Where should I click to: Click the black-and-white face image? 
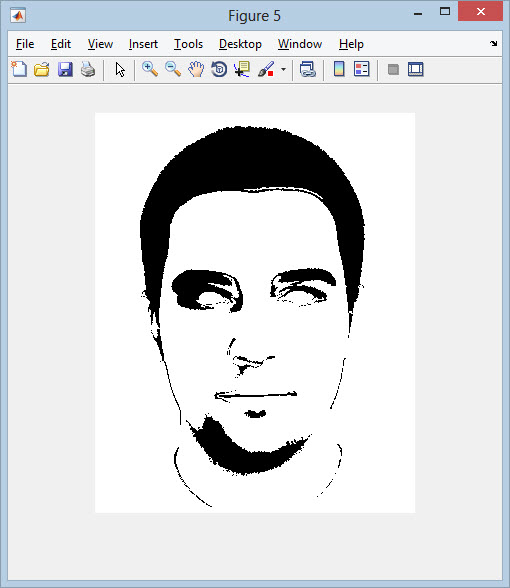(x=255, y=312)
